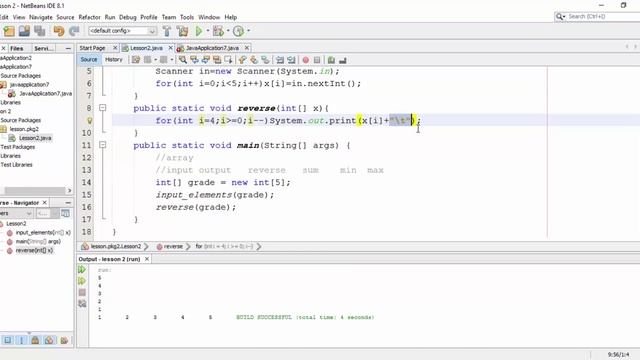Open the Debug menu
Image resolution: width=640 pixels, height=360 pixels.
coord(128,17)
